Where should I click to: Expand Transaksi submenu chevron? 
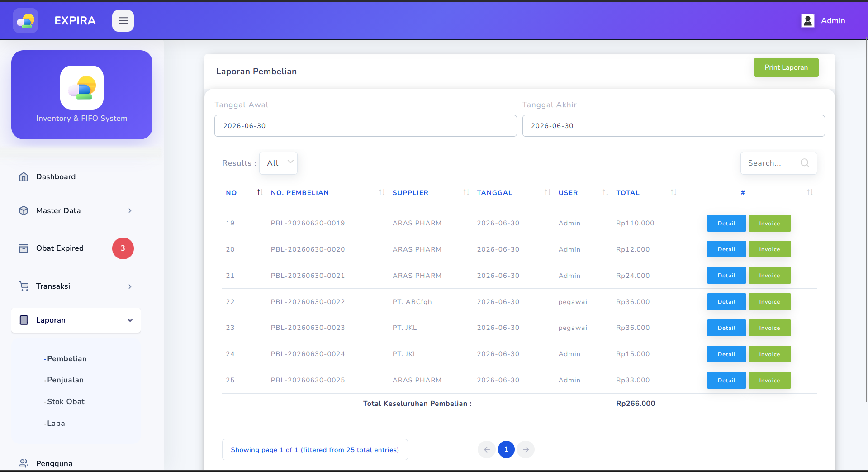tap(130, 286)
